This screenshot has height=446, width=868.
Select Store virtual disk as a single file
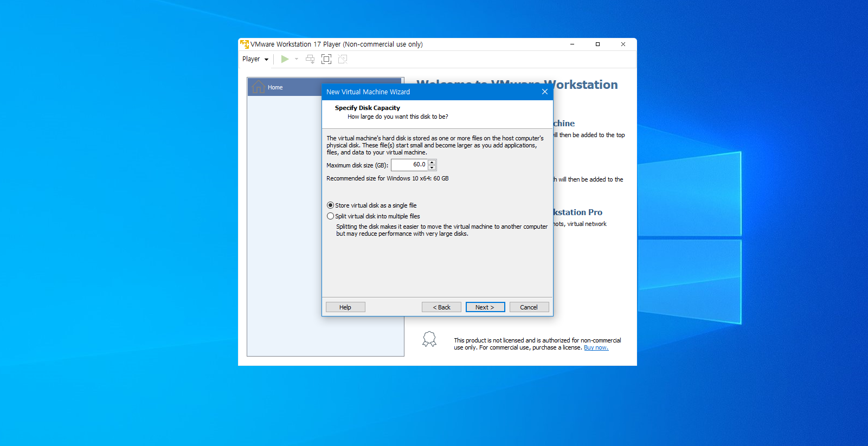372,205
